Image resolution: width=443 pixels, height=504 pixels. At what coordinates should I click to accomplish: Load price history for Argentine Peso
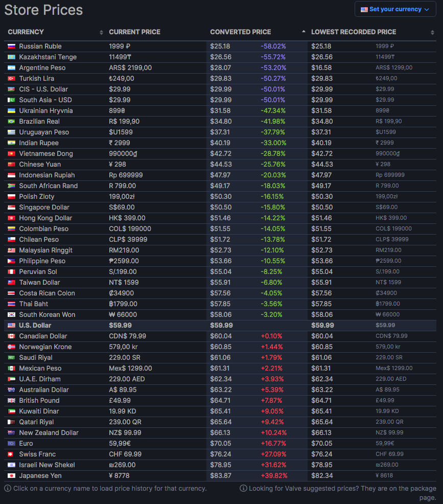(x=42, y=68)
